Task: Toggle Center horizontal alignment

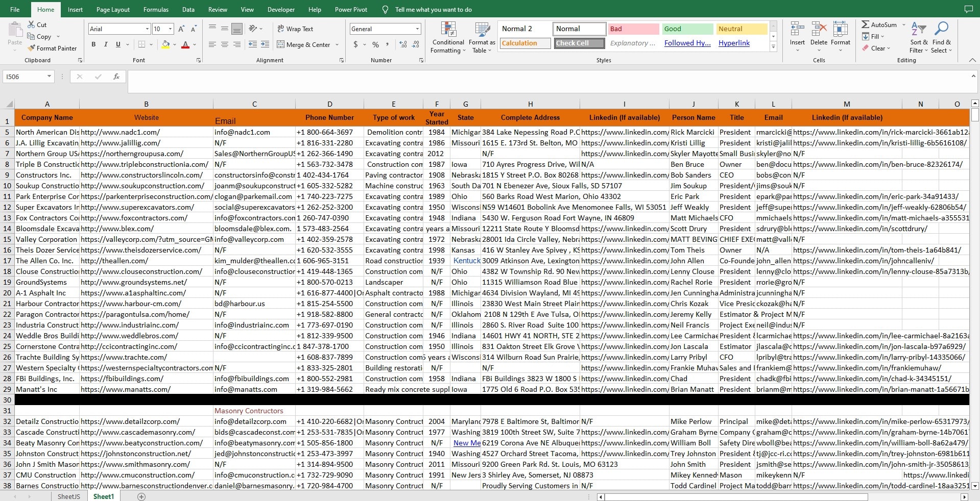Action: tap(225, 44)
